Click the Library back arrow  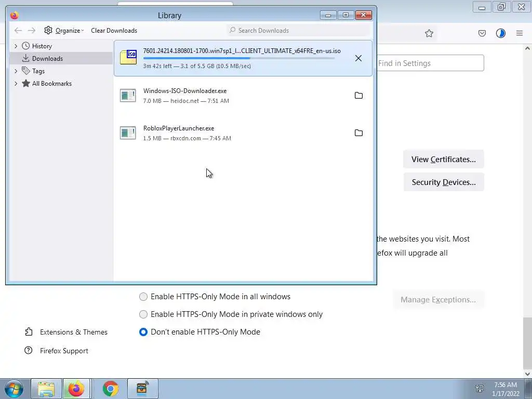pos(18,31)
